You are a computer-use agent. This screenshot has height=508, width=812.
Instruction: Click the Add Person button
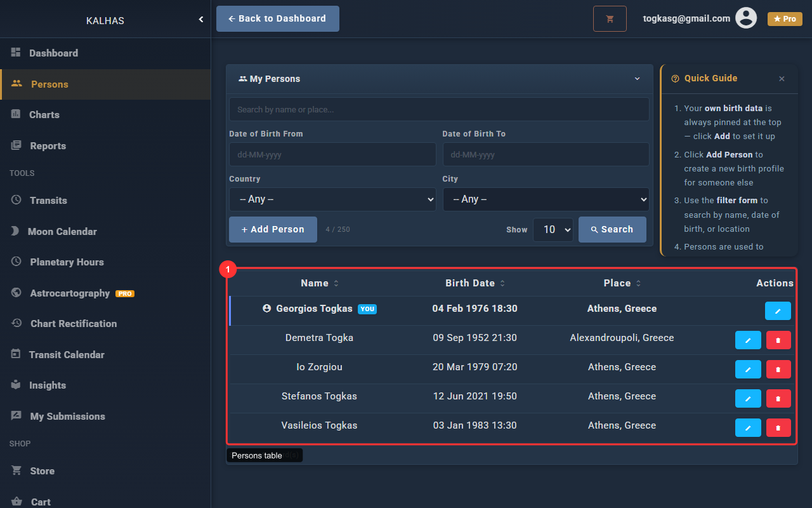click(x=273, y=229)
